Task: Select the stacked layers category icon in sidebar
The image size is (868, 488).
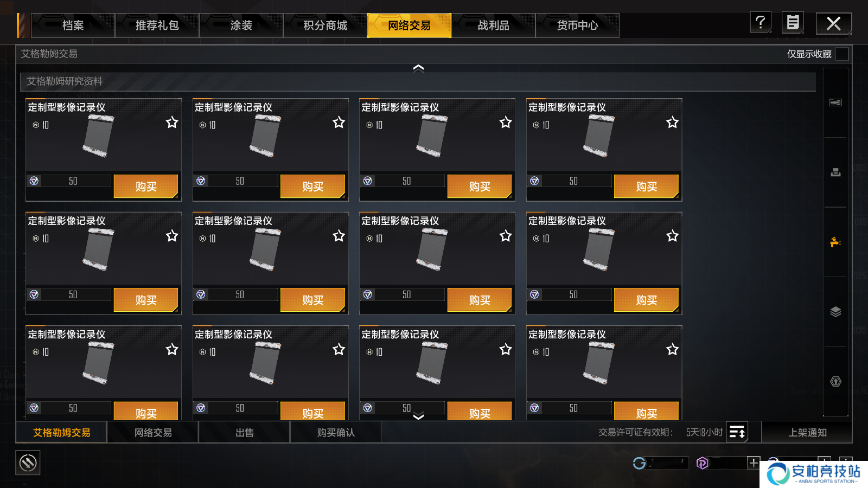Action: click(x=835, y=312)
